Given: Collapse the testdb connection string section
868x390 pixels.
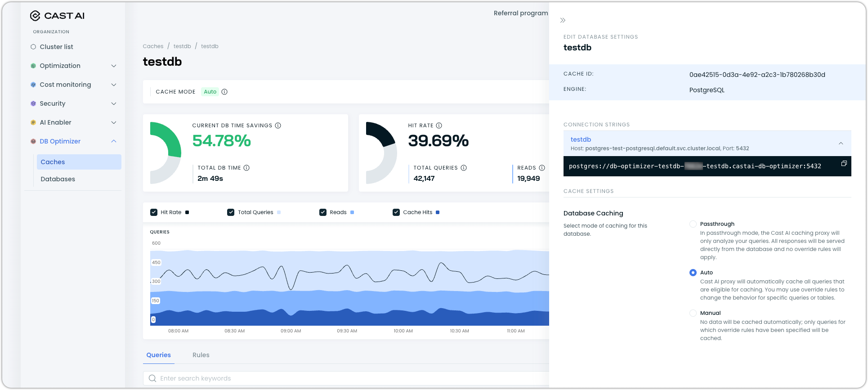Looking at the screenshot, I should pos(841,143).
